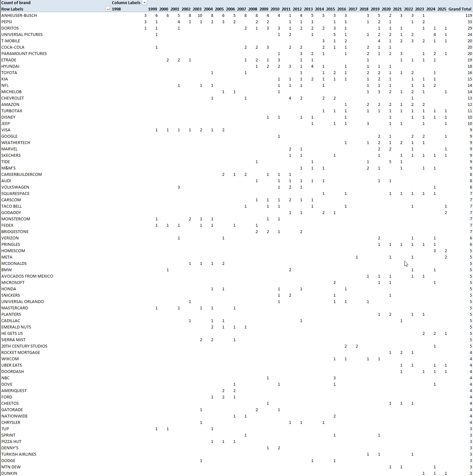Click the 2020 column header
Image resolution: width=473 pixels, height=476 pixels.
point(386,9)
